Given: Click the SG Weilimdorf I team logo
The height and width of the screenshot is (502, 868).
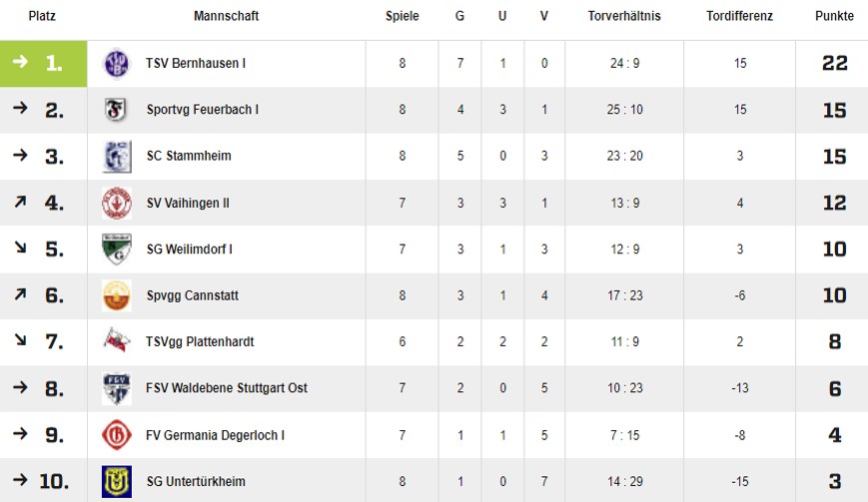Looking at the screenshot, I should (x=117, y=250).
